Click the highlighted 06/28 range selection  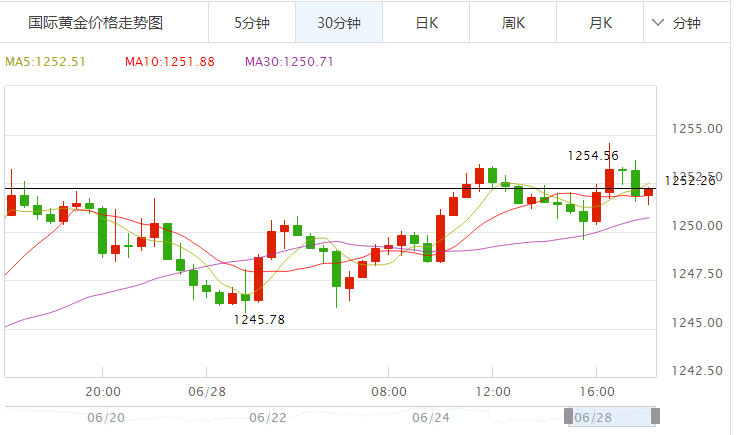click(x=612, y=416)
